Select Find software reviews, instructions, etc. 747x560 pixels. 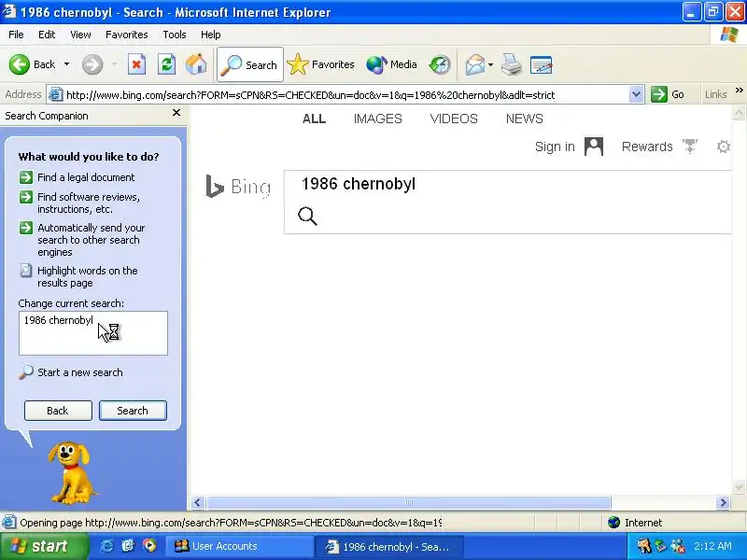[79, 203]
